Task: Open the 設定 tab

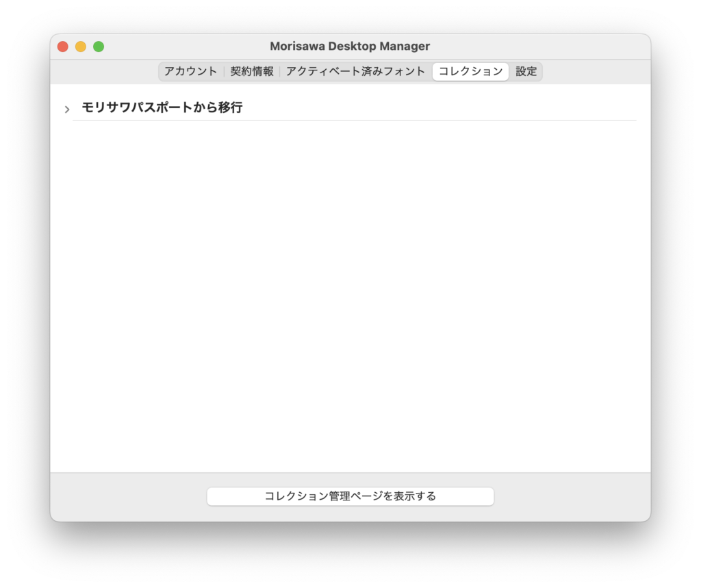Action: pyautogui.click(x=526, y=71)
